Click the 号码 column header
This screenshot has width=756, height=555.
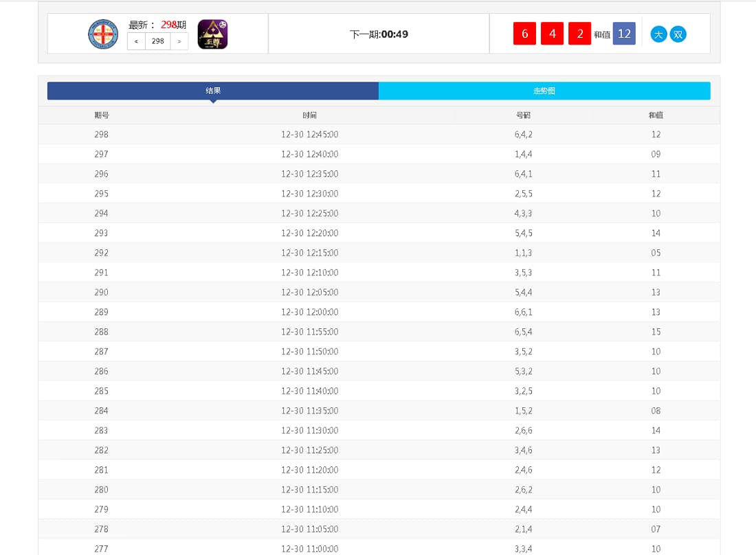[523, 115]
